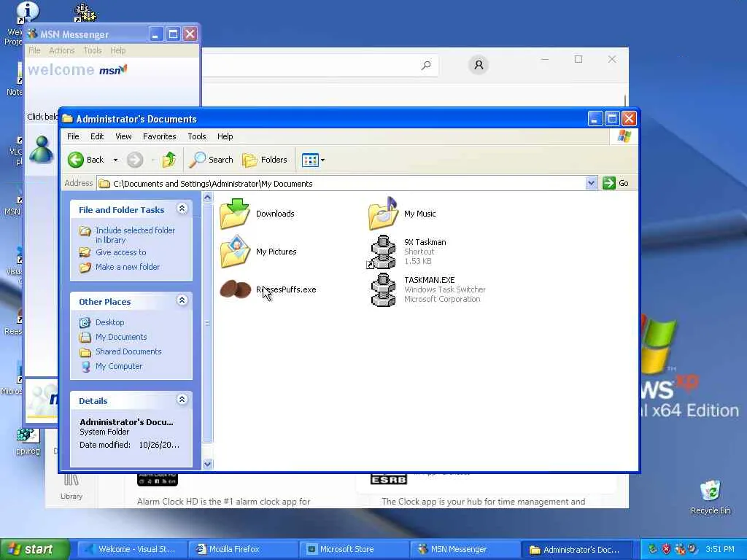Go to Desktop from Other Places
This screenshot has width=747, height=560.
[x=109, y=322]
